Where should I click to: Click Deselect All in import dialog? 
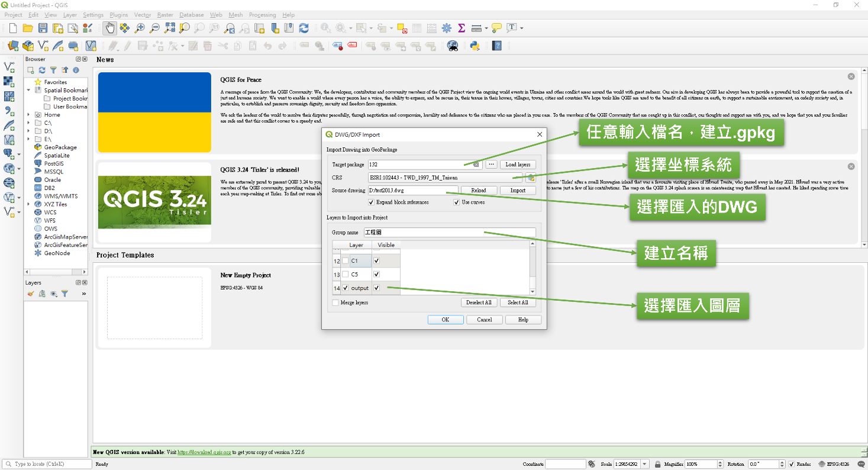click(x=479, y=302)
